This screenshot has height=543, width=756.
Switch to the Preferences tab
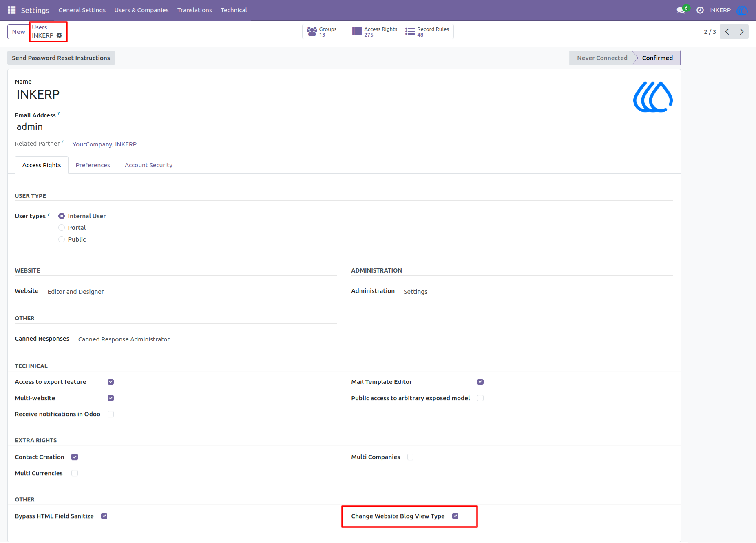tap(93, 165)
